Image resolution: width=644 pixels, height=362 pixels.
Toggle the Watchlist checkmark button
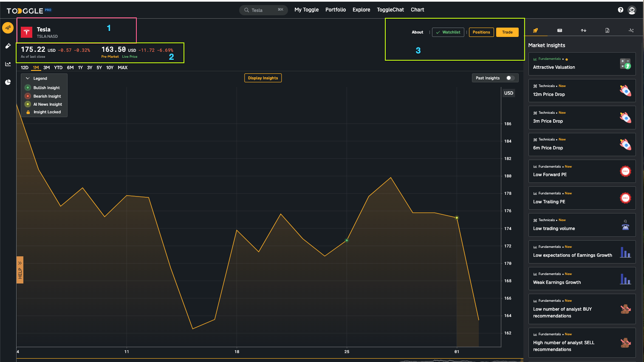pyautogui.click(x=448, y=32)
